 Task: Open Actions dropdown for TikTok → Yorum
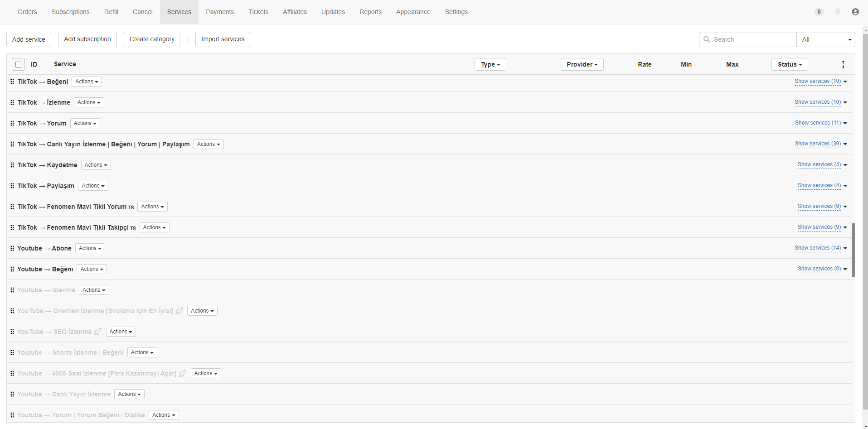pyautogui.click(x=85, y=123)
